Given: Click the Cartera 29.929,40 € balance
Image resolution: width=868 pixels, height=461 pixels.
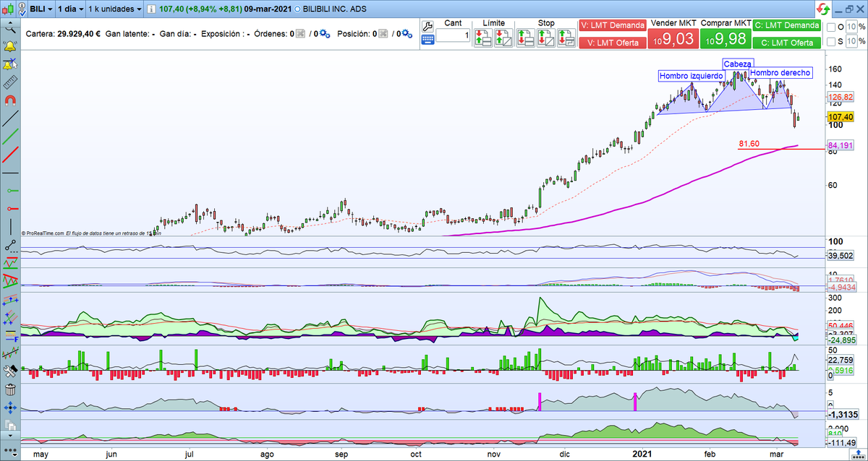Looking at the screenshot, I should (x=64, y=34).
